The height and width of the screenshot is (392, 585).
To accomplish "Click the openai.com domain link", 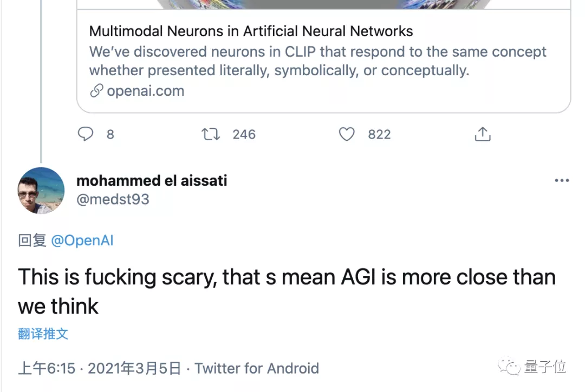I will (x=146, y=91).
